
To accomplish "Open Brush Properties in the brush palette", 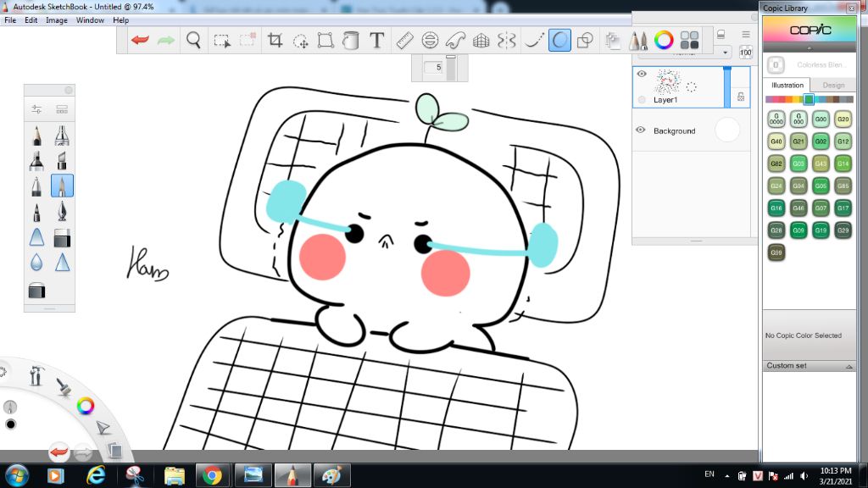I will point(36,109).
